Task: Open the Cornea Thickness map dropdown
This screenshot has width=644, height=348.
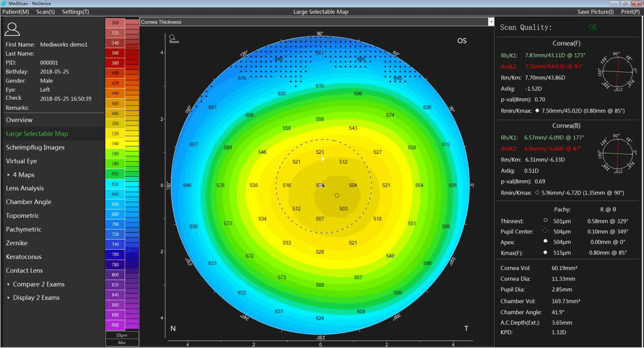Action: (491, 22)
